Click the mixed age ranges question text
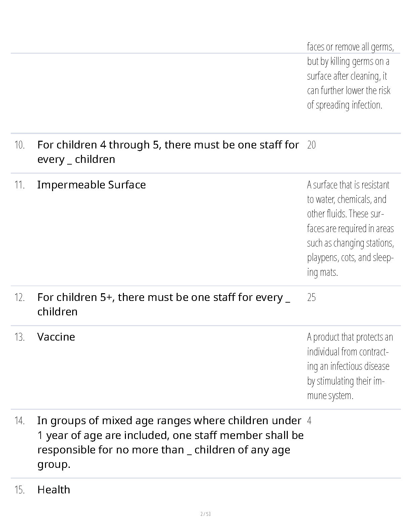 pos(170,442)
